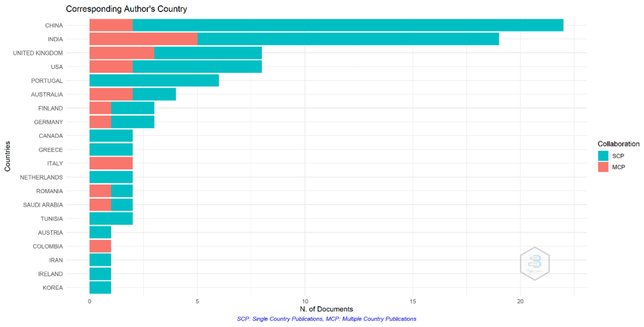The width and height of the screenshot is (644, 327).
Task: Click the USA teal SCP bar segment
Action: (197, 67)
